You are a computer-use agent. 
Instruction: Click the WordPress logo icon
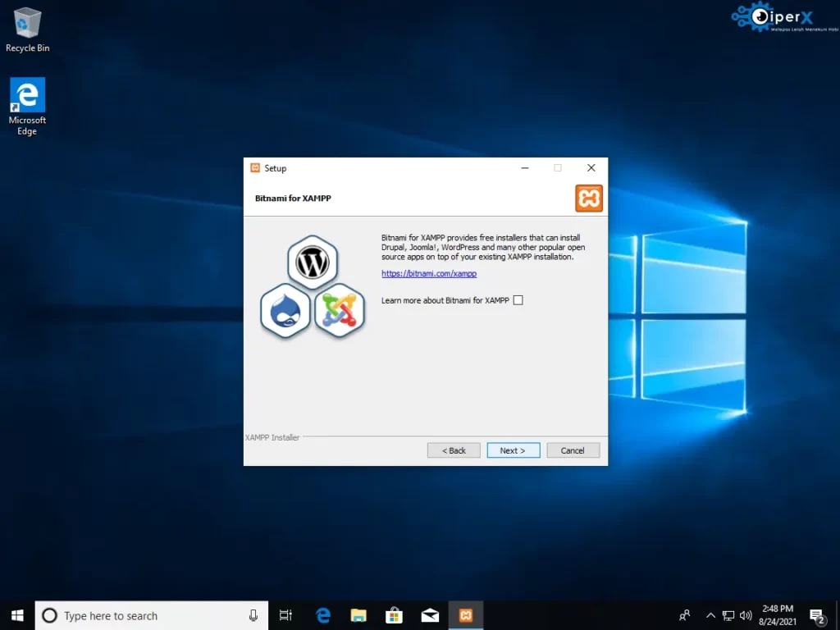tap(313, 262)
